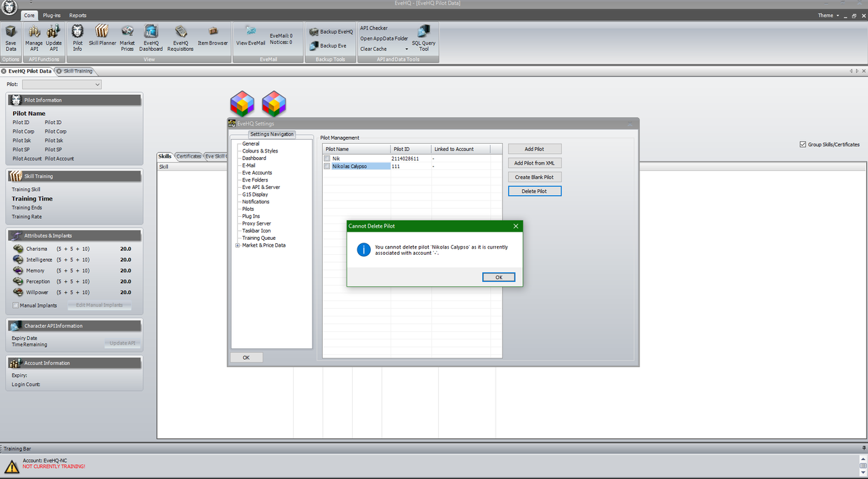
Task: Click the info icon in Cannot Delete Pilot dialog
Action: [x=364, y=250]
